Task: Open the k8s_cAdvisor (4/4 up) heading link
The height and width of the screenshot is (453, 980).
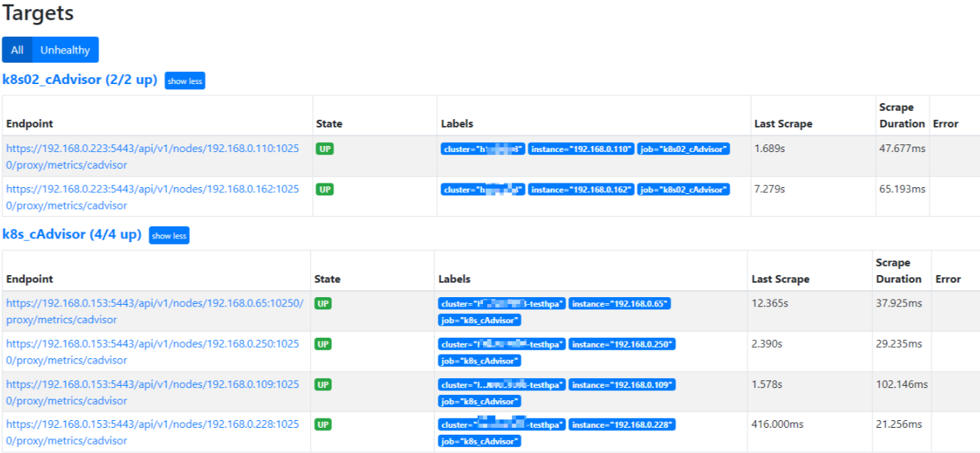Action: [72, 235]
